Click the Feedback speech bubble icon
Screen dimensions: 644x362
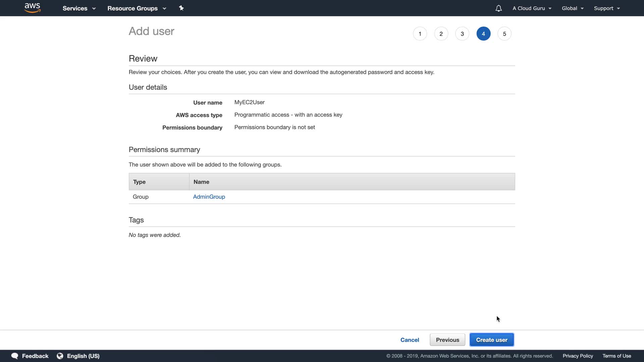(x=15, y=356)
